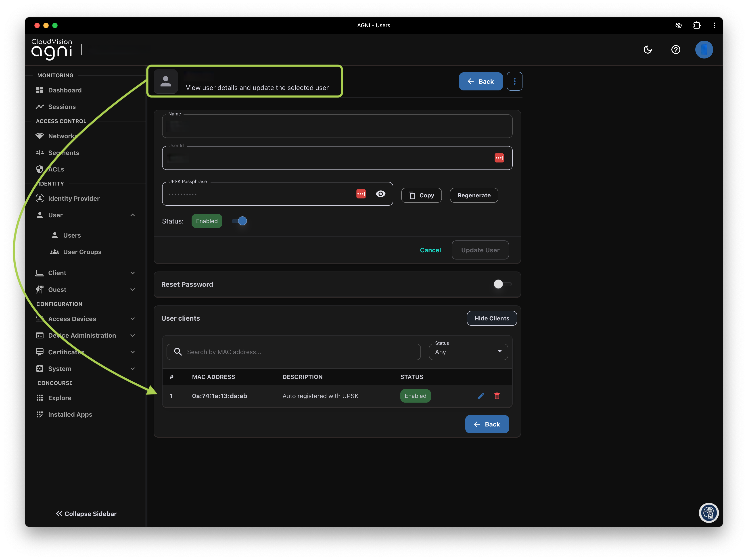
Task: Click the edit pencil icon for client 0a:74:1a:13:da:ab
Action: [x=481, y=396]
